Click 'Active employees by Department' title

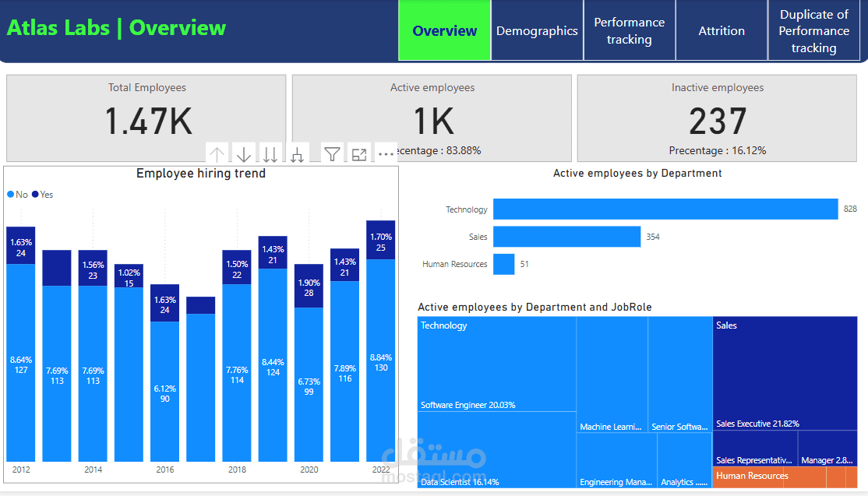637,173
